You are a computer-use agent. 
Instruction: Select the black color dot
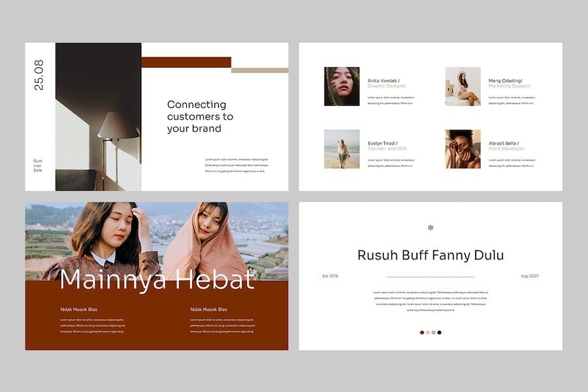(440, 333)
